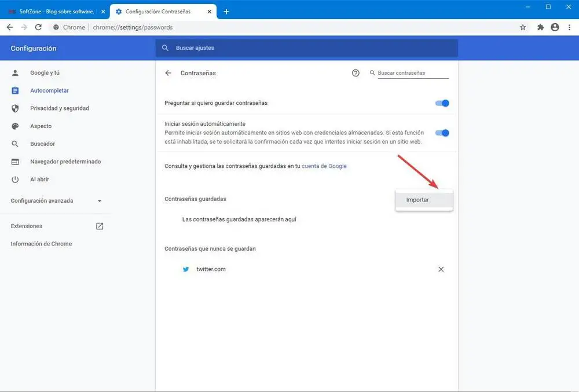579x392 pixels.
Task: Open Información de Chrome
Action: click(41, 244)
